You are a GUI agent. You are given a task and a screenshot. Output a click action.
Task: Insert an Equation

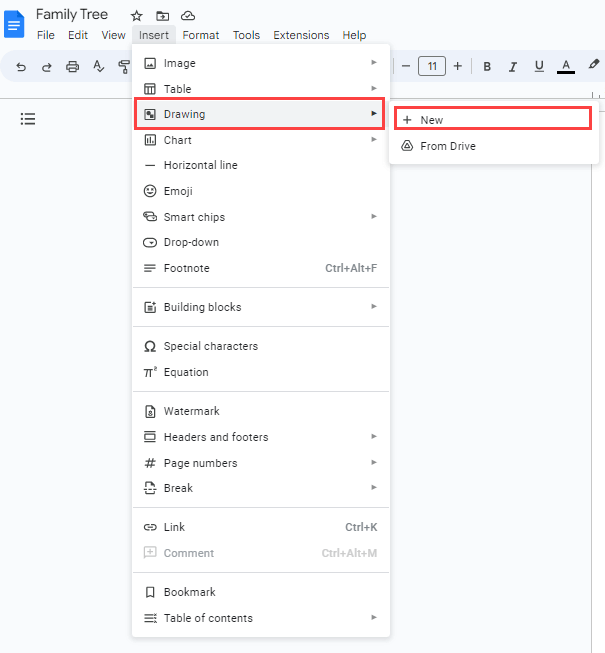click(261, 372)
